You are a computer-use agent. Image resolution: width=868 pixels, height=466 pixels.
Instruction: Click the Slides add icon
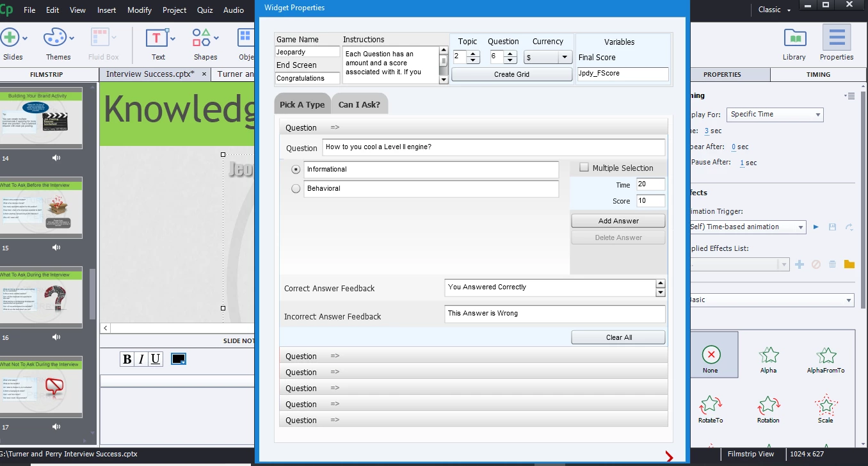point(9,37)
